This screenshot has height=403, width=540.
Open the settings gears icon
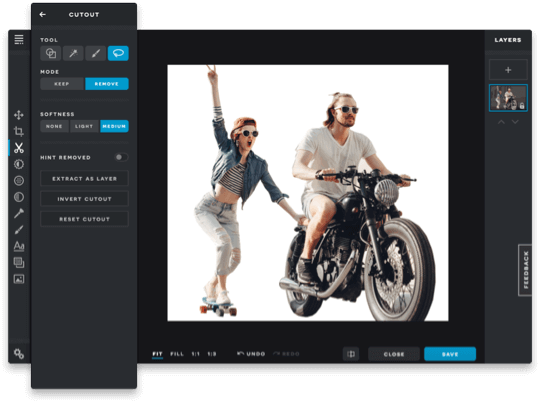[x=19, y=353]
